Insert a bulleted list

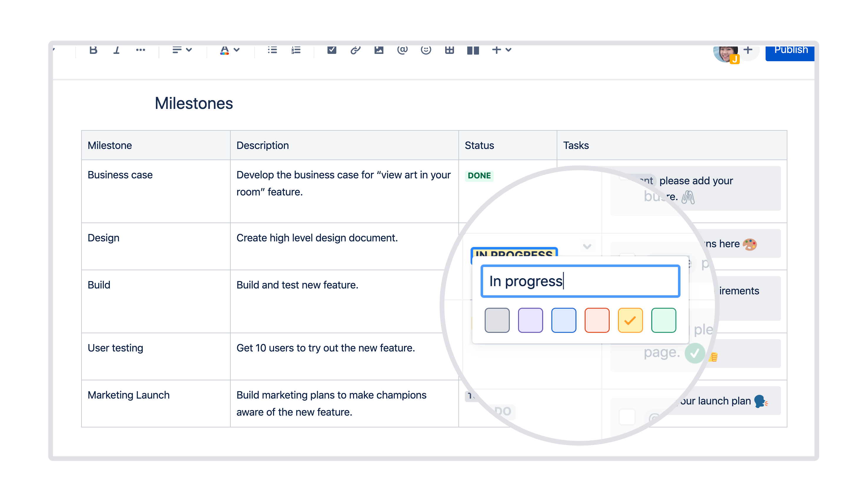click(272, 50)
